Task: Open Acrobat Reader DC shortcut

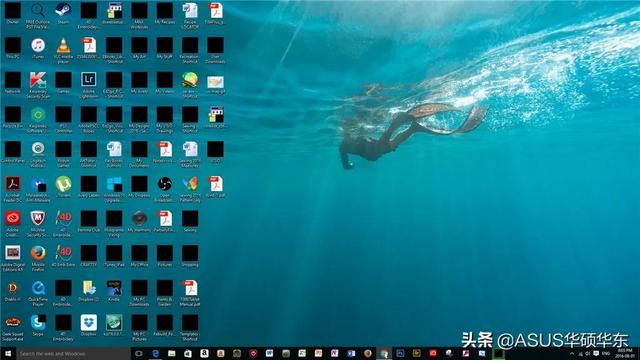Action: [x=13, y=184]
